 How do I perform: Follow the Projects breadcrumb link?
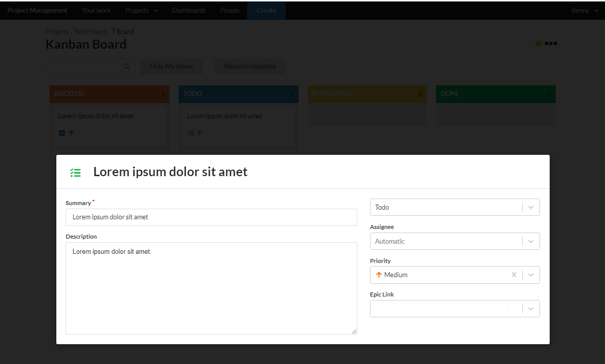57,31
